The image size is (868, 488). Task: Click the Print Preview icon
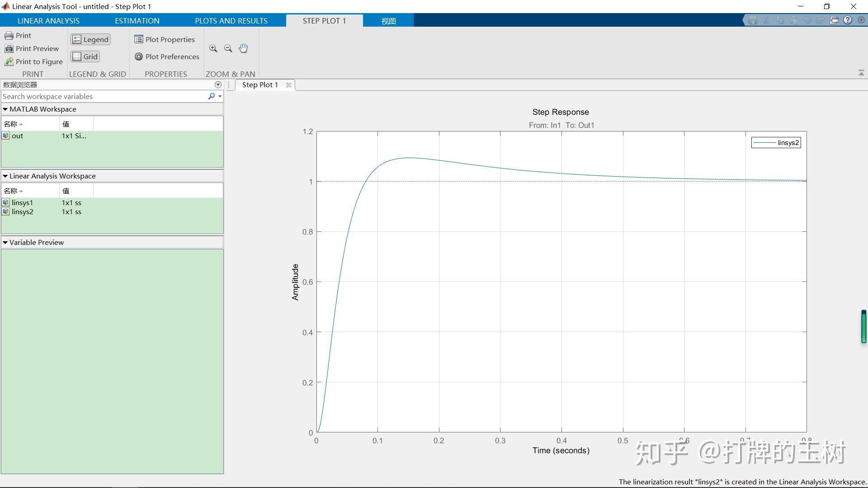point(9,48)
